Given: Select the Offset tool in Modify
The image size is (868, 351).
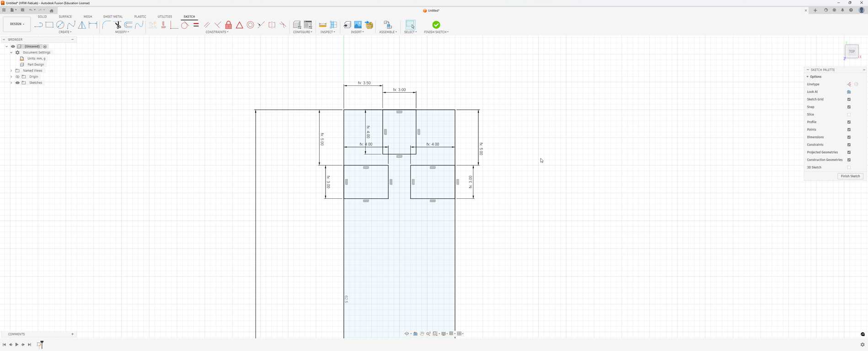Looking at the screenshot, I should click(129, 25).
